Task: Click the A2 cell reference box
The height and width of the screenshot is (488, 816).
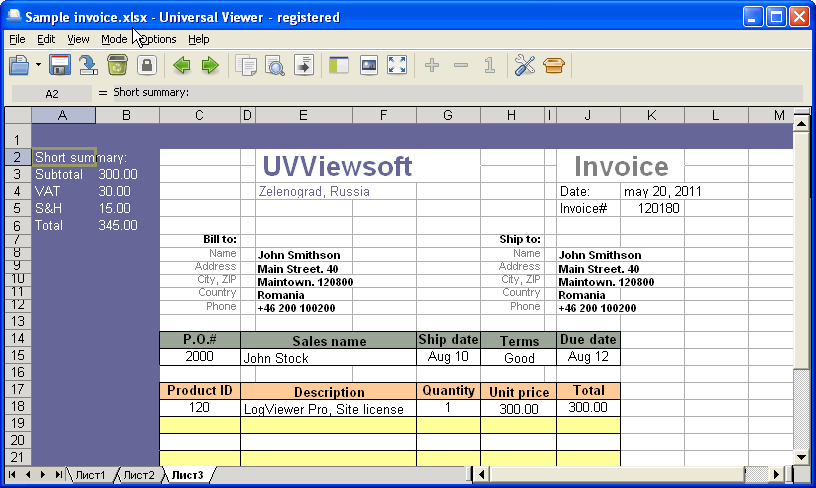Action: pyautogui.click(x=52, y=94)
